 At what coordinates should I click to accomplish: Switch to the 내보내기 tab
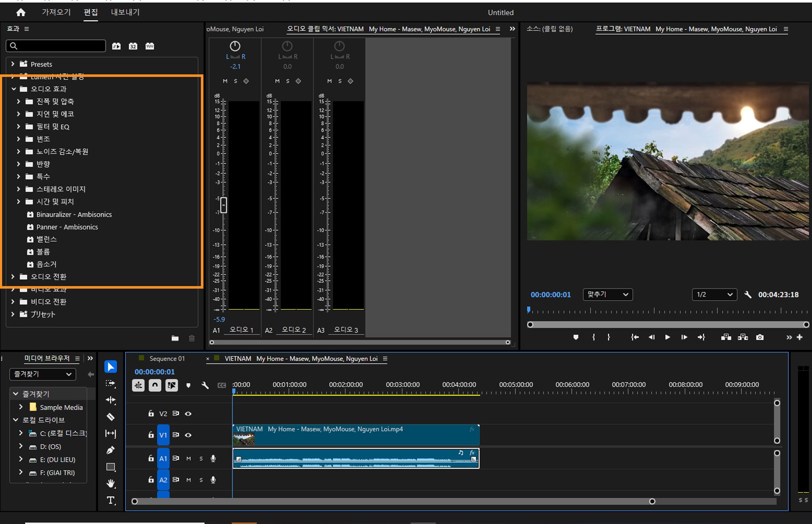pyautogui.click(x=125, y=12)
